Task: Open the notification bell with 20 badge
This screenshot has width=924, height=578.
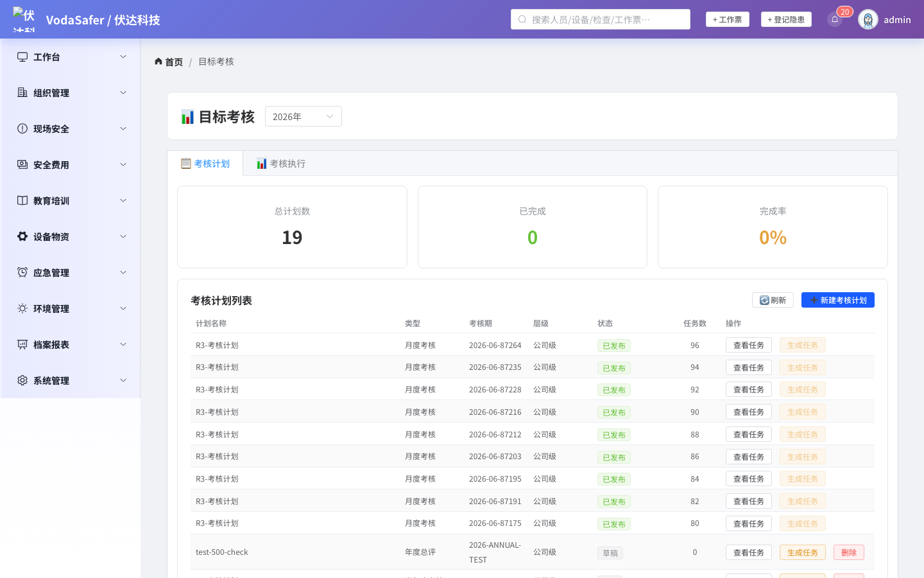Action: tap(835, 19)
